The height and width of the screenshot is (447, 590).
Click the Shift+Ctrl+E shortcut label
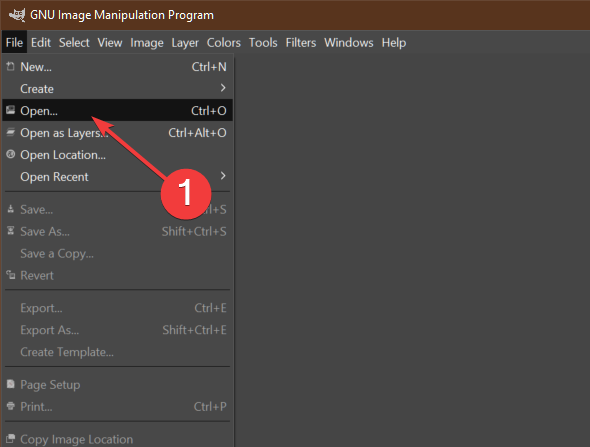point(194,330)
